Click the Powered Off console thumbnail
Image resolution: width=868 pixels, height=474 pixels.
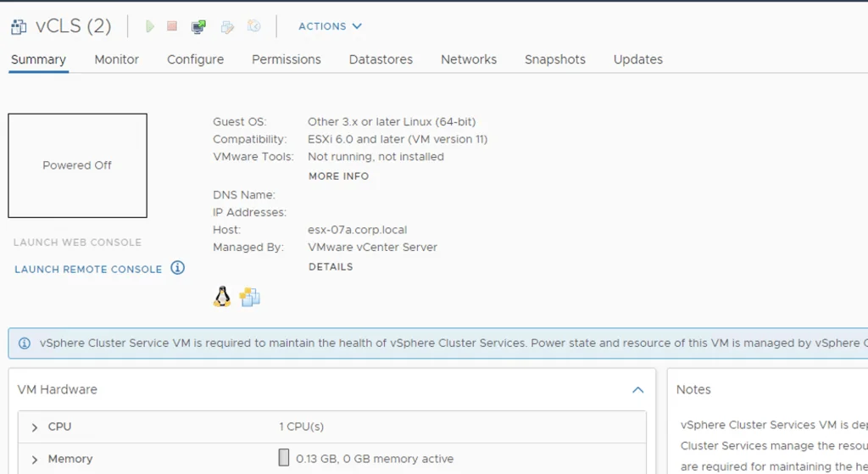pos(77,165)
